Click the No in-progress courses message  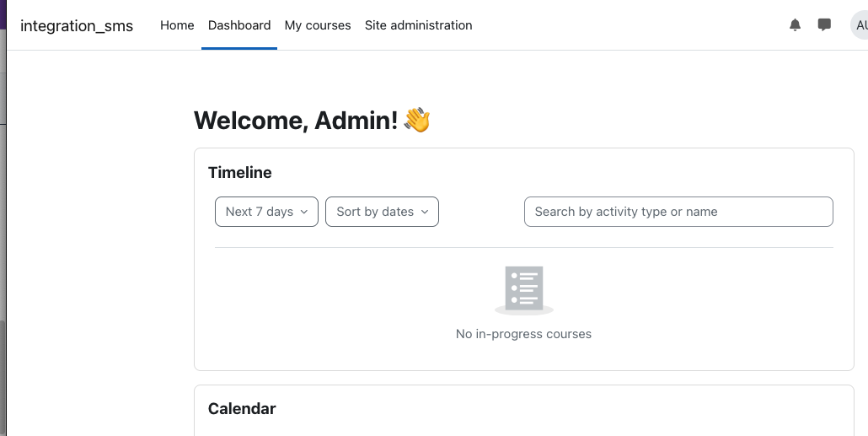point(523,334)
